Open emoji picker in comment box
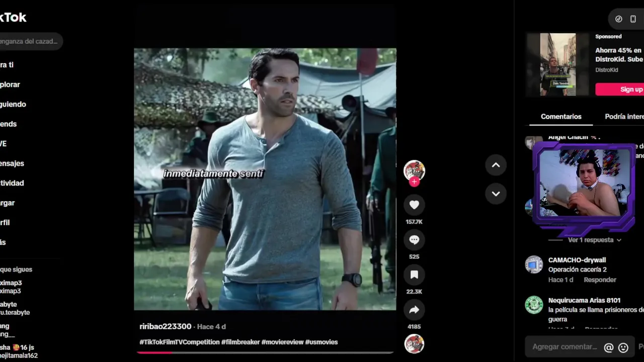This screenshot has width=644, height=362. tap(623, 347)
